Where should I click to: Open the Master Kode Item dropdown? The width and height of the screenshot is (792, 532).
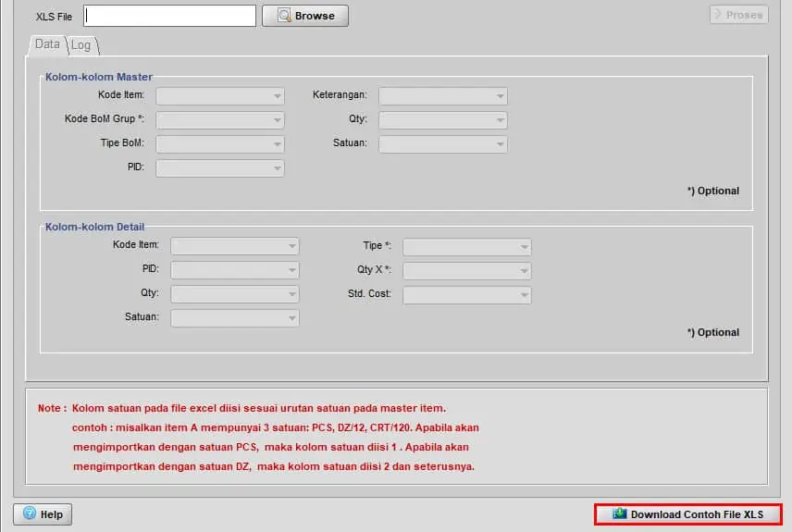point(219,96)
